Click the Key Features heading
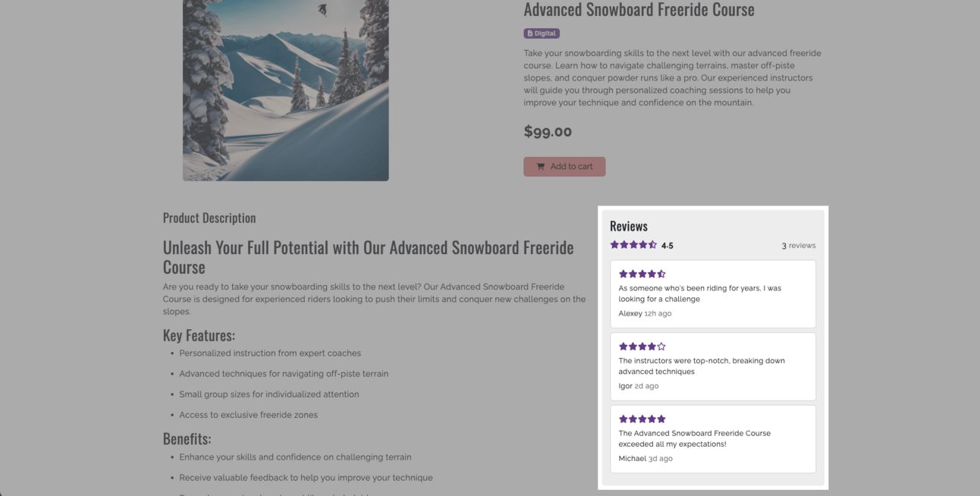Image resolution: width=980 pixels, height=496 pixels. pyautogui.click(x=199, y=335)
